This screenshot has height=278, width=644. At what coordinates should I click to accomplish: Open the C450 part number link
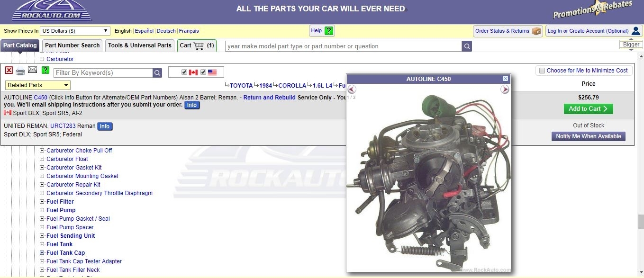[40, 98]
